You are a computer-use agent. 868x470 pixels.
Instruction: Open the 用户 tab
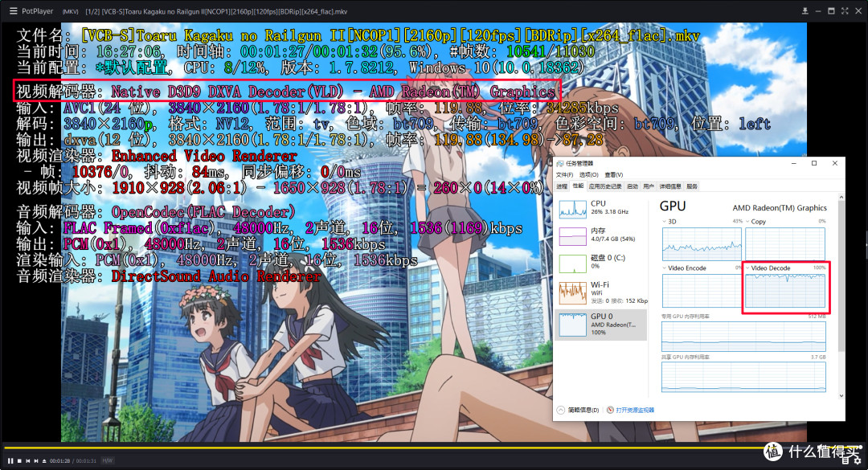(x=649, y=186)
